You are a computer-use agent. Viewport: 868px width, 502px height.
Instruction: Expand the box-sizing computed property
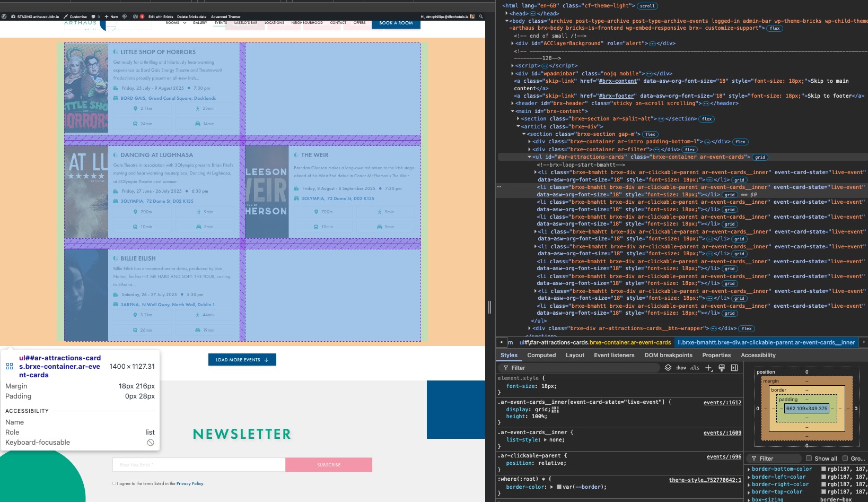pos(749,499)
